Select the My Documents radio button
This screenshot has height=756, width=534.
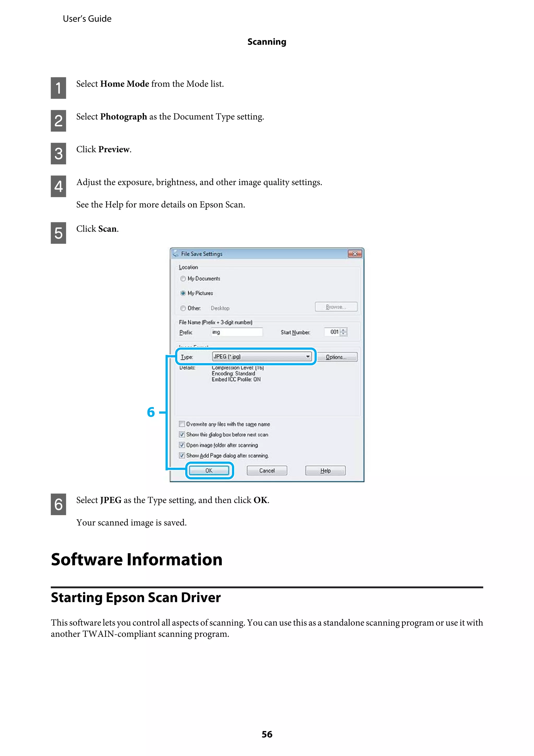183,278
